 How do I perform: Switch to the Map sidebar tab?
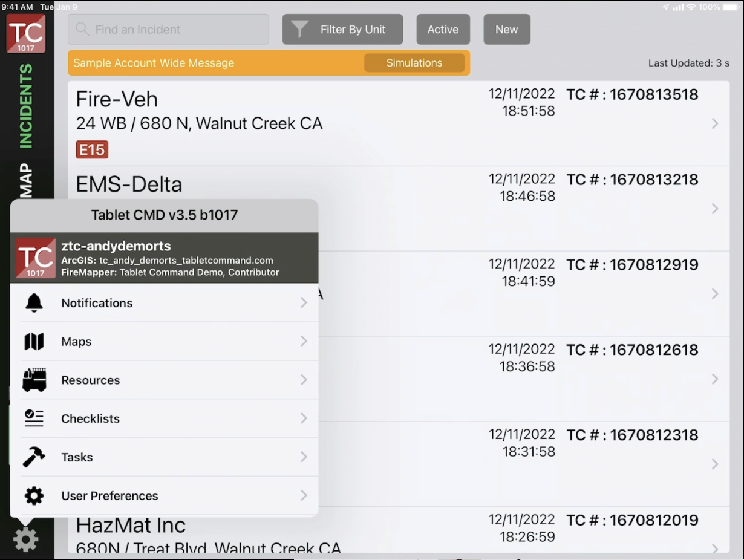[x=26, y=180]
